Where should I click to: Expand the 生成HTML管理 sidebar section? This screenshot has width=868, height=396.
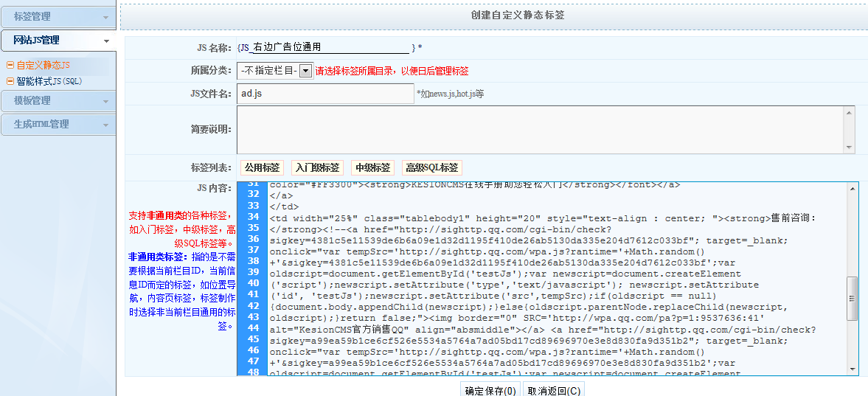point(58,125)
